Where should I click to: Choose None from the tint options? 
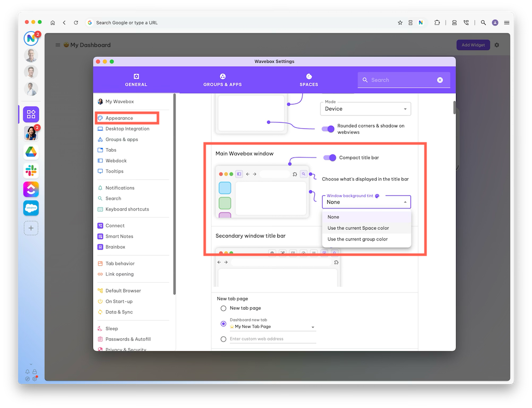366,217
